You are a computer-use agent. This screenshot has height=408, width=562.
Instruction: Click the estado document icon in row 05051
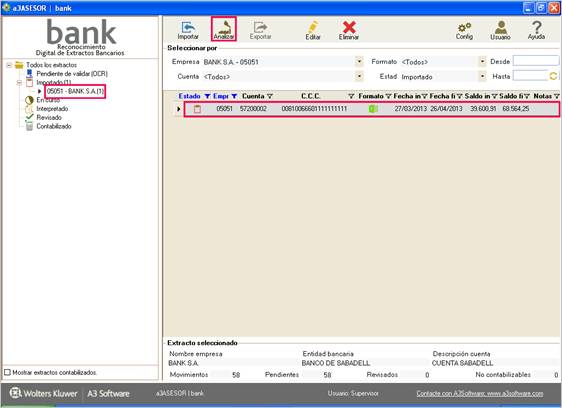pyautogui.click(x=197, y=109)
